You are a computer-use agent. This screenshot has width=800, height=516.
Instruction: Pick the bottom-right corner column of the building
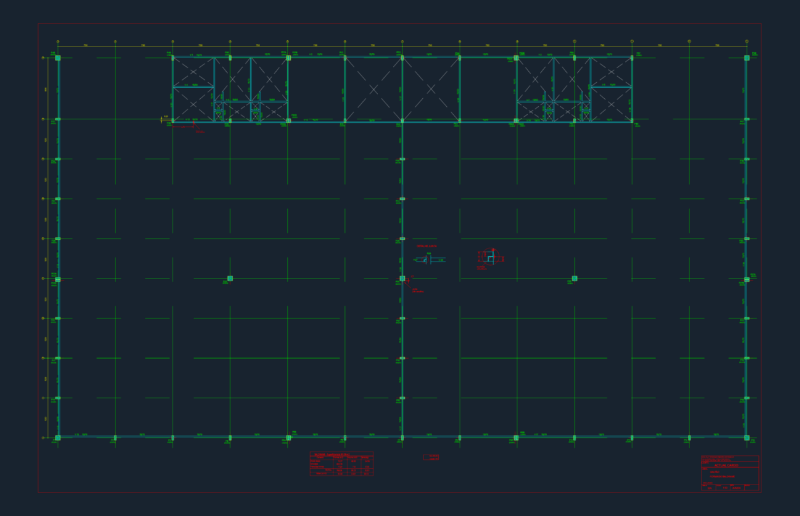tap(747, 438)
